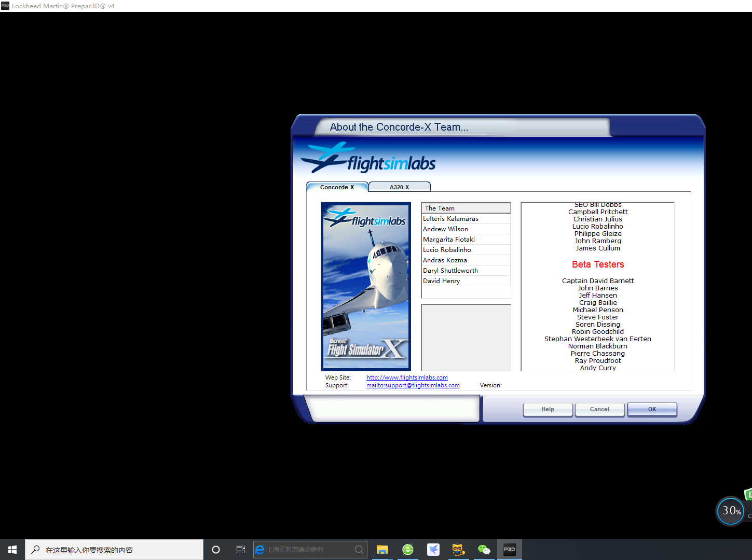Viewport: 752px width, 560px height.
Task: Click Stephan Westerbeek van Eerten credit
Action: 598,339
